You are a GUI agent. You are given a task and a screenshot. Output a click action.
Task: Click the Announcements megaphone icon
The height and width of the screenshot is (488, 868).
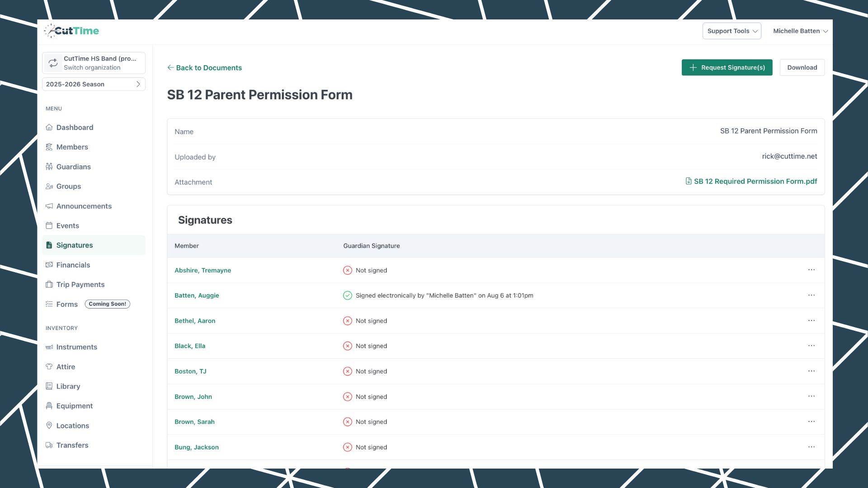click(x=49, y=206)
